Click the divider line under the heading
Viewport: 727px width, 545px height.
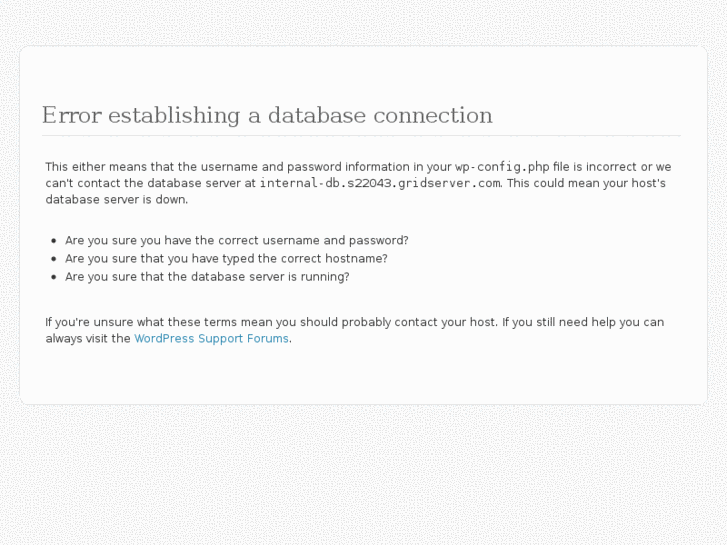(x=361, y=135)
